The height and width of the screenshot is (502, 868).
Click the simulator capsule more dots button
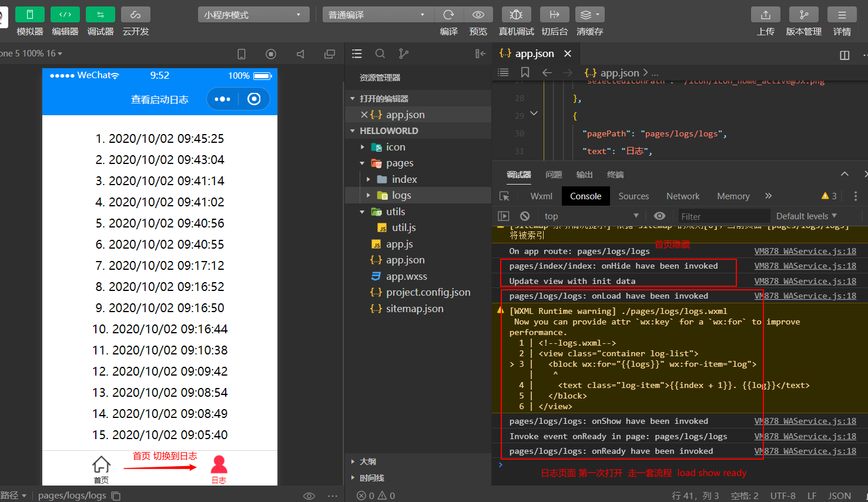222,99
